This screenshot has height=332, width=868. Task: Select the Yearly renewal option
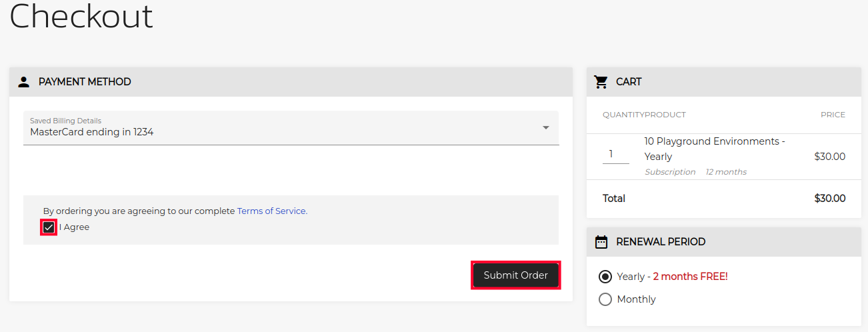point(605,277)
